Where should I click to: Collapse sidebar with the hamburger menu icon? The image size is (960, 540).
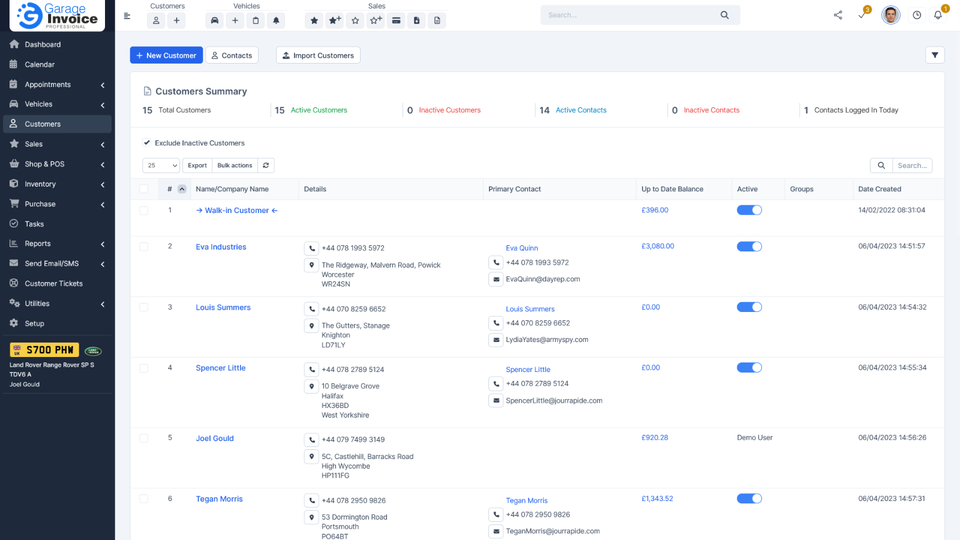(127, 16)
